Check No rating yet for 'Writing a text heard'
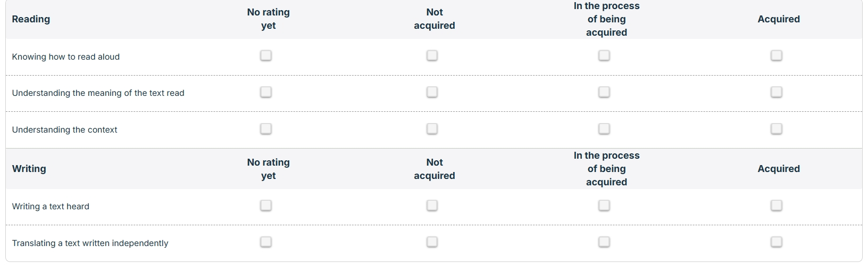The width and height of the screenshot is (868, 270). 266,206
